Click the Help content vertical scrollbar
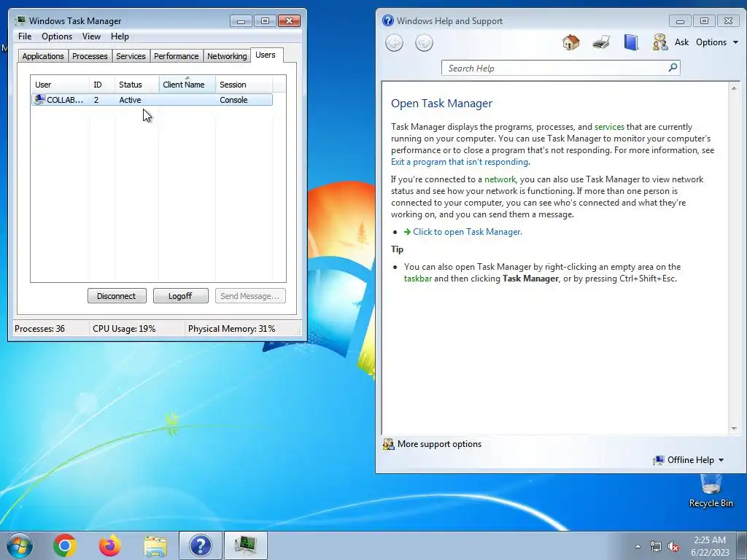 734,257
